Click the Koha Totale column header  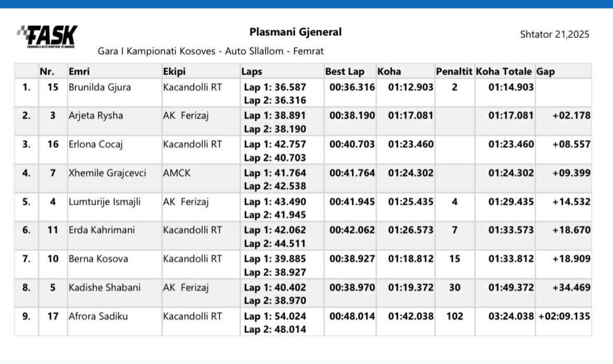pyautogui.click(x=503, y=71)
